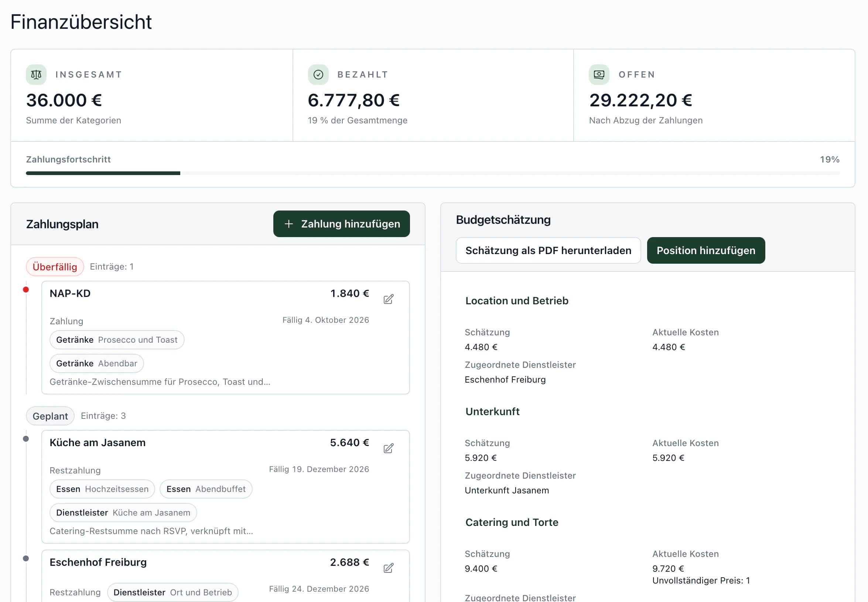Click Eschenhof Freiburg under Zugeordnete Dienstleister
Image resolution: width=868 pixels, height=602 pixels.
pos(505,379)
